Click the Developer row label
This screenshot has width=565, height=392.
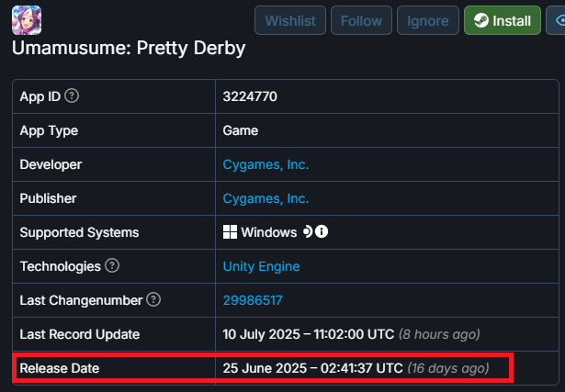pyautogui.click(x=51, y=164)
